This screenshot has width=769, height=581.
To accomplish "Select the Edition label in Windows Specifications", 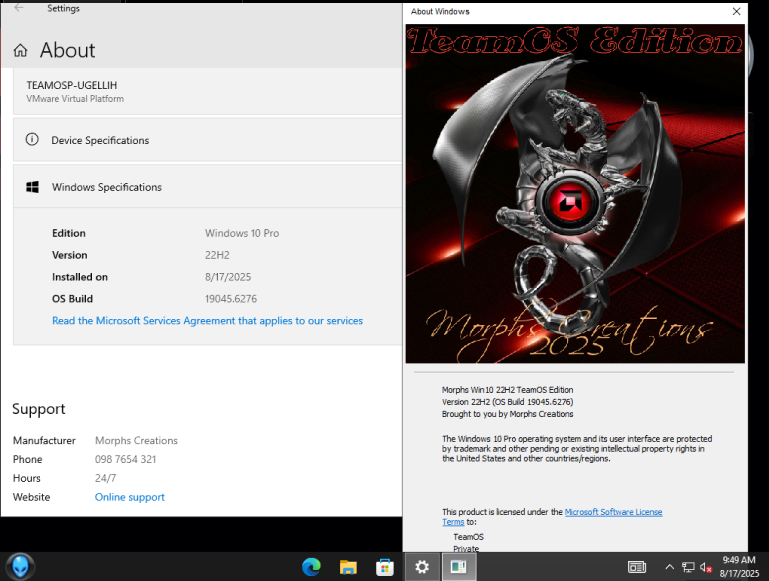I will pos(69,233).
